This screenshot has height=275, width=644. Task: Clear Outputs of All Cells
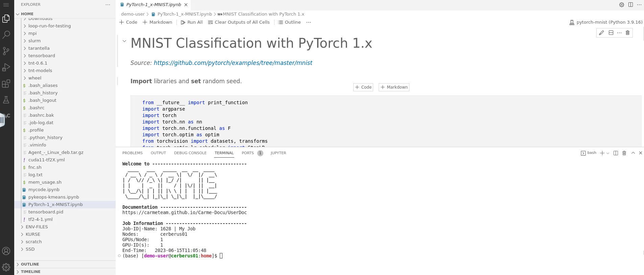pos(239,22)
